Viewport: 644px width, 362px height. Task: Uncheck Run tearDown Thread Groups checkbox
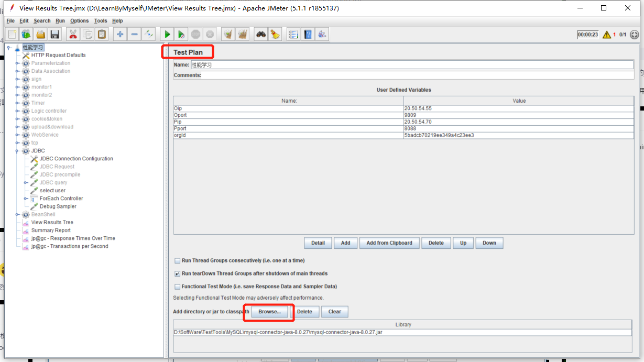coord(177,273)
